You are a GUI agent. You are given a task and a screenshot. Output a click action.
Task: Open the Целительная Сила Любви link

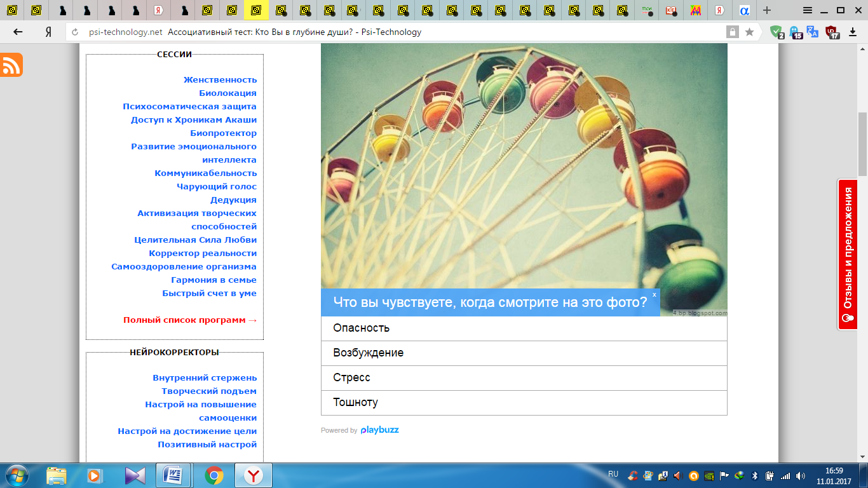click(196, 240)
